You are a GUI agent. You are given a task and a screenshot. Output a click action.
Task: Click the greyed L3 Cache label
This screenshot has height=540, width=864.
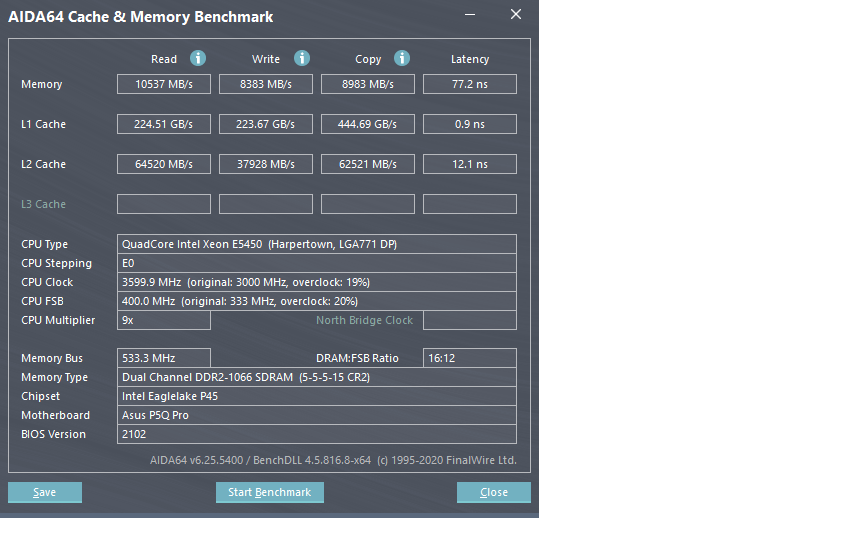coord(43,204)
